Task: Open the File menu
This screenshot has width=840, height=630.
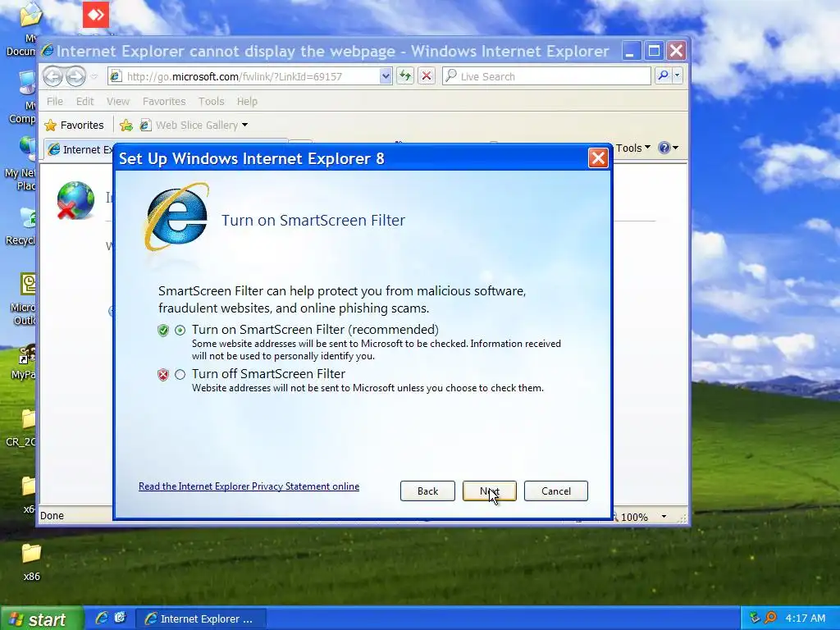Action: coord(55,101)
